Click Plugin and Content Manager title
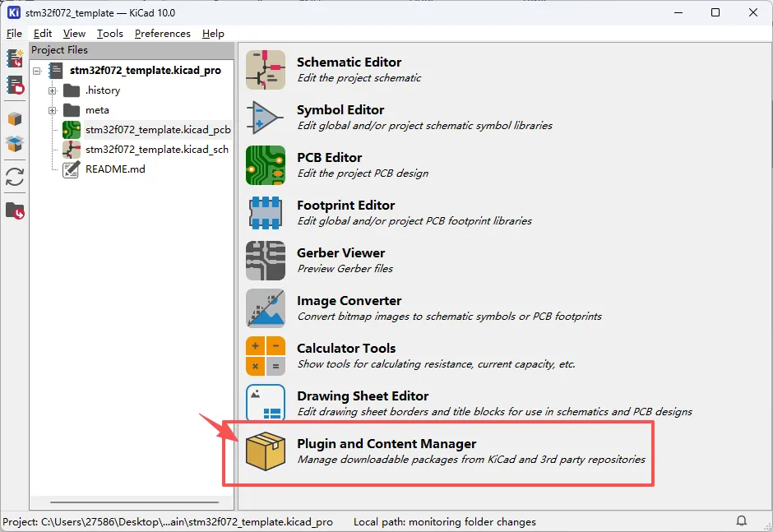 [x=386, y=444]
